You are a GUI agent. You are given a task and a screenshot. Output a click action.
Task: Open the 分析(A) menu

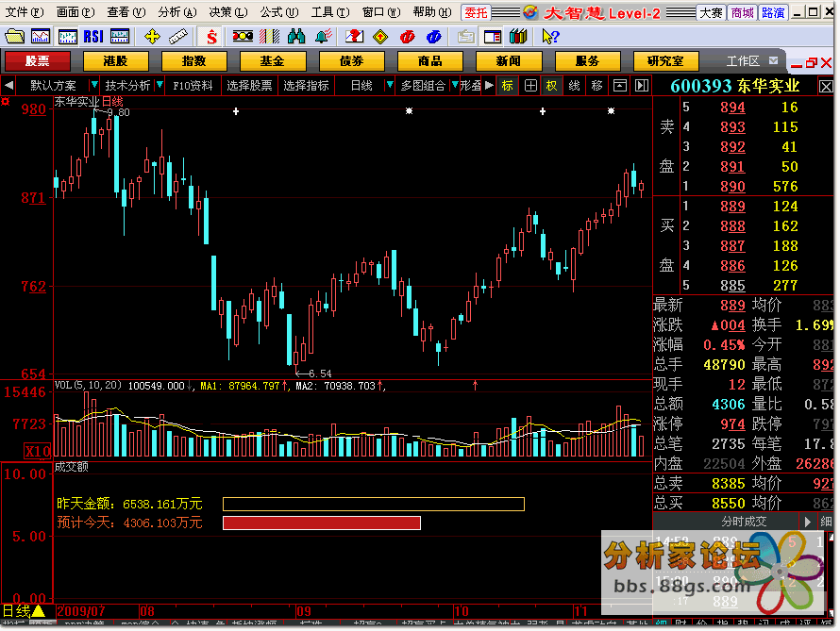point(177,11)
